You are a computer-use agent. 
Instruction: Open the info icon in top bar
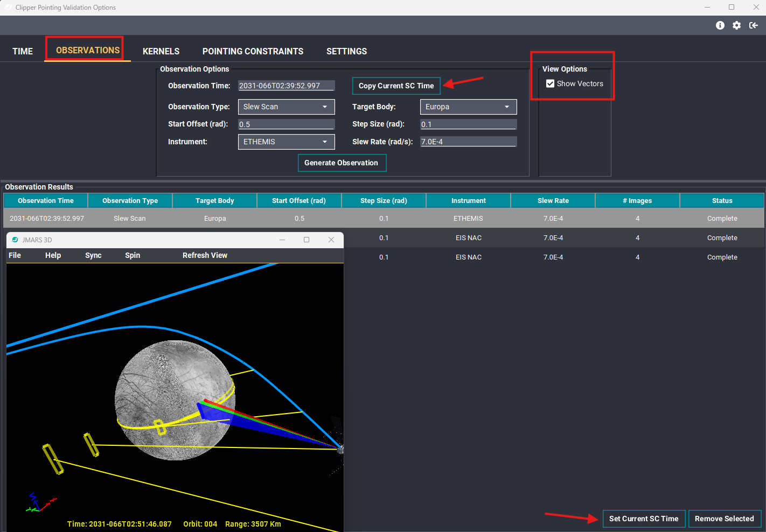click(720, 25)
